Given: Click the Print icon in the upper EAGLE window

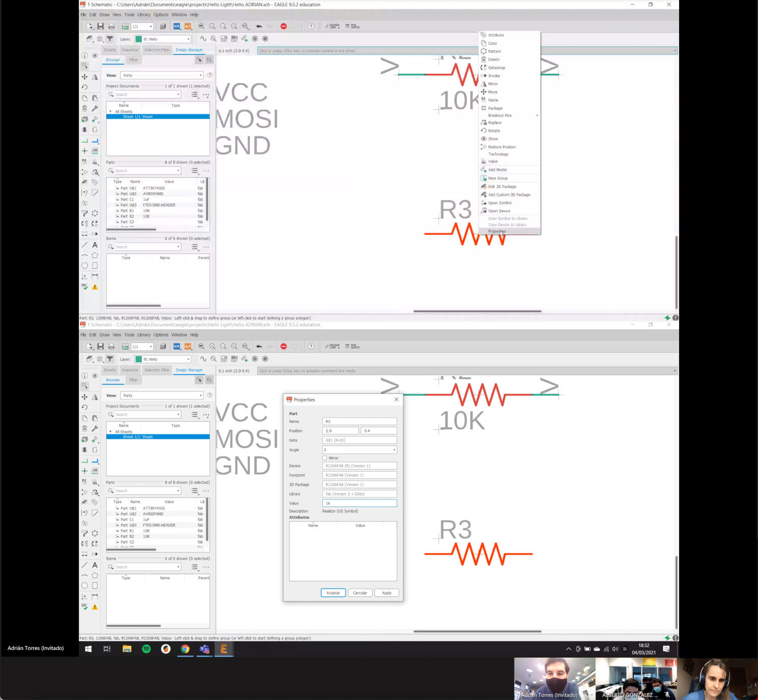Looking at the screenshot, I should 111,26.
